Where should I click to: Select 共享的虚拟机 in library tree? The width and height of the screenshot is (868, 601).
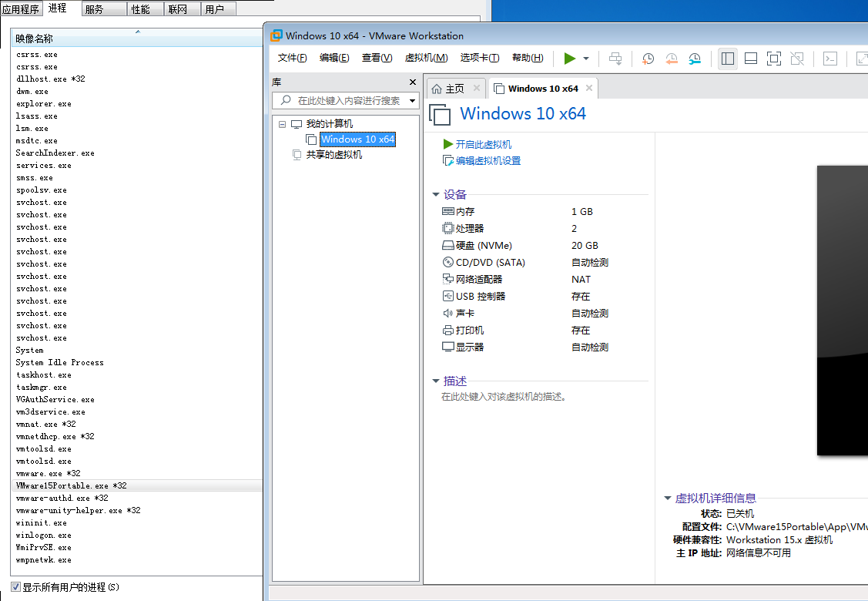333,154
